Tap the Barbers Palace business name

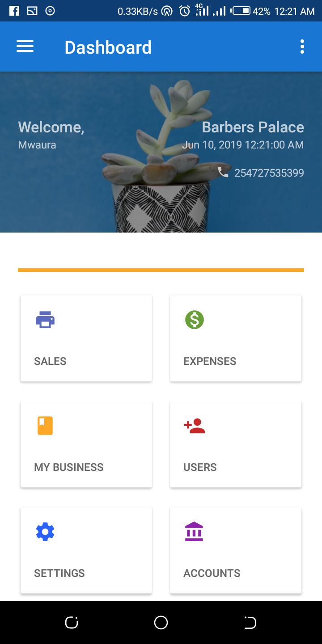click(253, 127)
